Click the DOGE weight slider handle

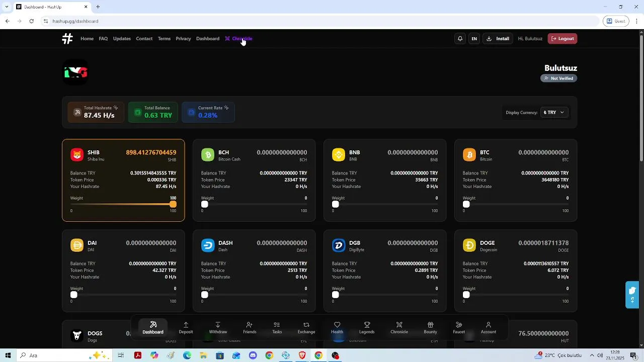(466, 295)
